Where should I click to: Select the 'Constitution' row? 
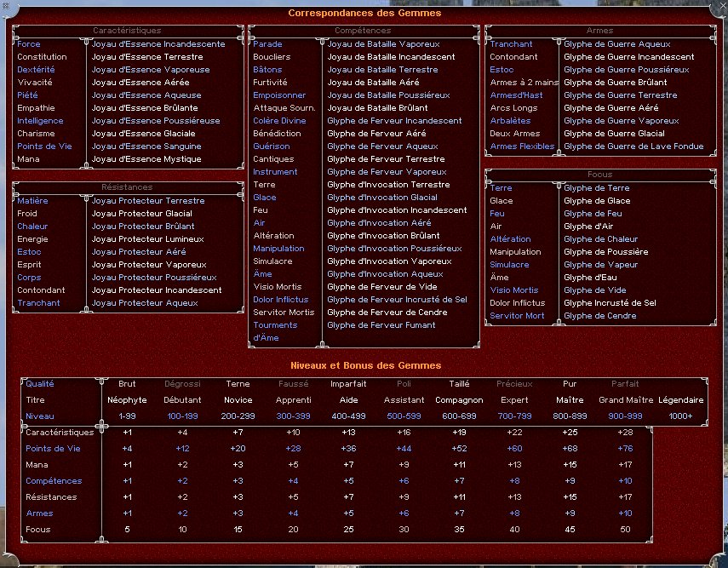(42, 57)
